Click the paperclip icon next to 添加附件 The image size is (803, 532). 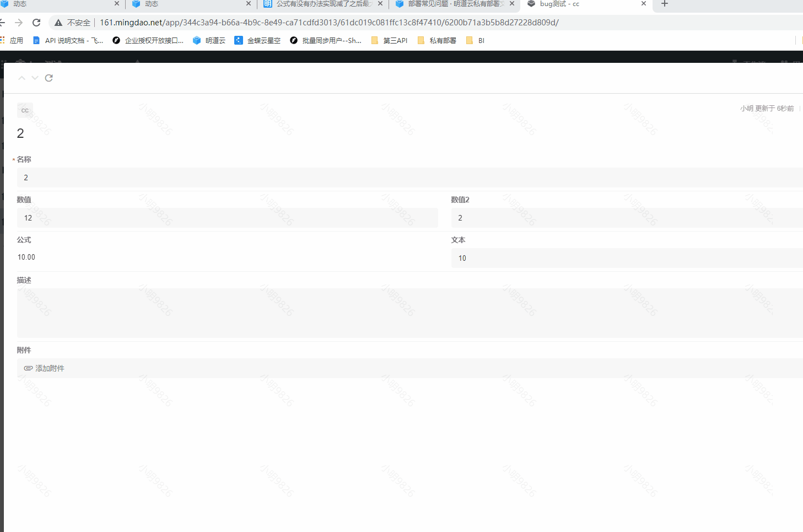point(28,368)
